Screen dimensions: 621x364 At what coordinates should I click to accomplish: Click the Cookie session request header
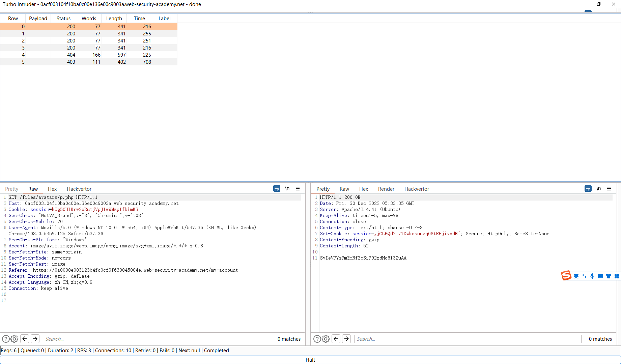pos(73,209)
